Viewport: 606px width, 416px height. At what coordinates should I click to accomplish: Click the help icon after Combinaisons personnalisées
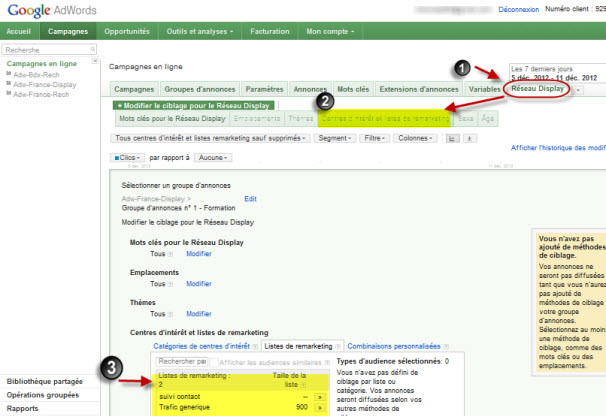[446, 347]
